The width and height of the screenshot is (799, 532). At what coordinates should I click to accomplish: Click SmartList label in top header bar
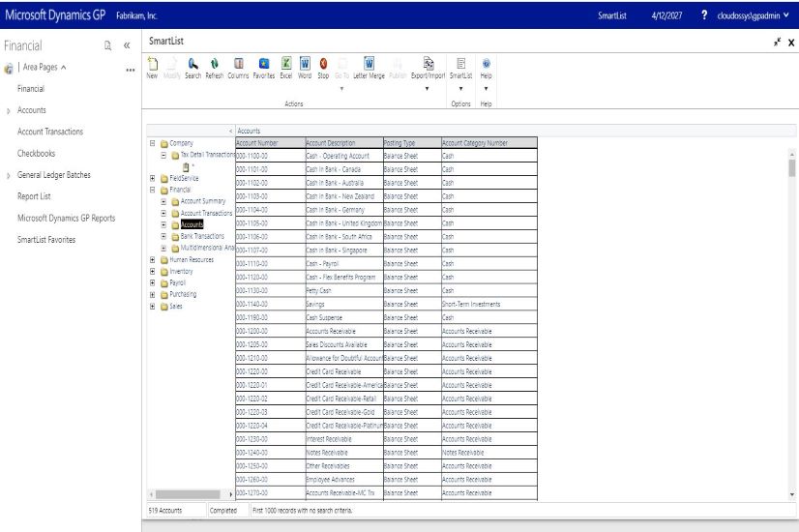coord(612,15)
